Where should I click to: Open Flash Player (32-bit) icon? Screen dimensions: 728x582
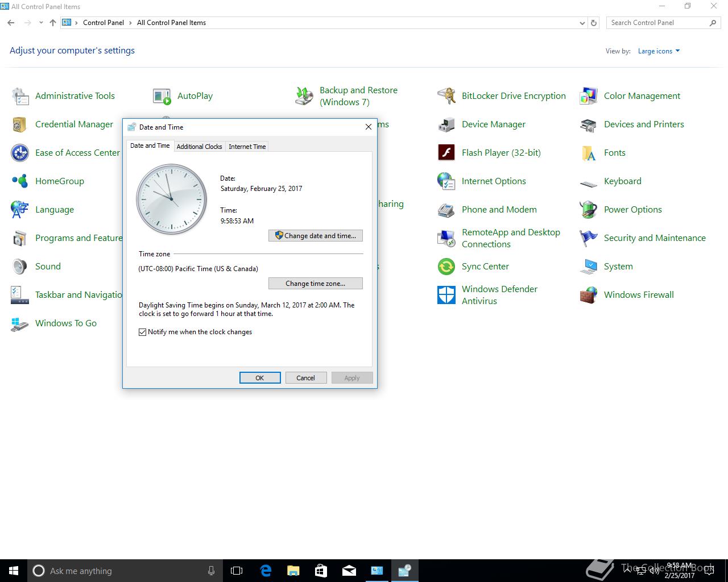(x=446, y=153)
